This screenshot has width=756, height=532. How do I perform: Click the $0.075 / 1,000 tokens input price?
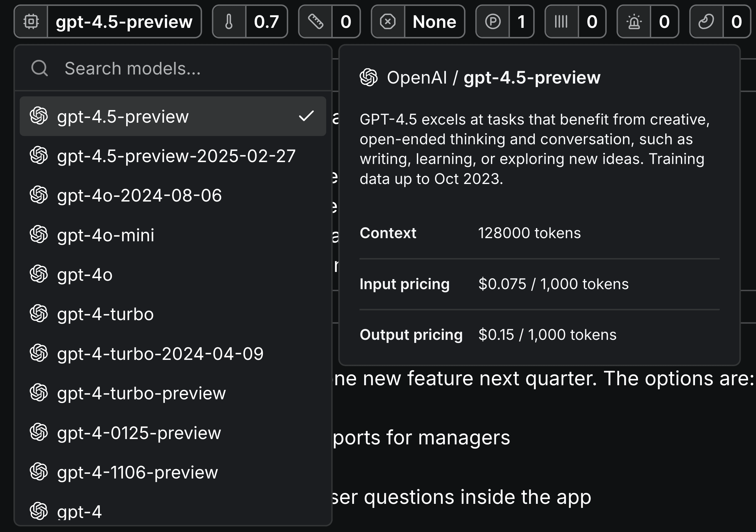[x=554, y=284]
